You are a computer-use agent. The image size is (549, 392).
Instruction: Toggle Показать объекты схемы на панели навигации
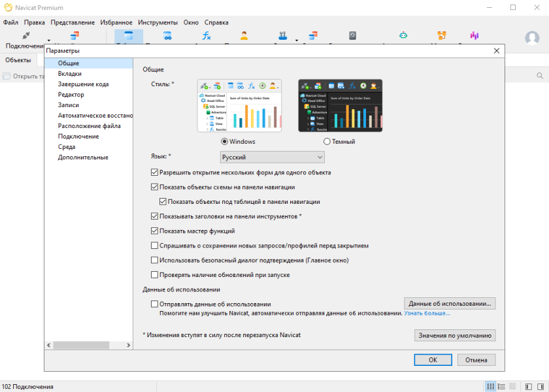154,187
